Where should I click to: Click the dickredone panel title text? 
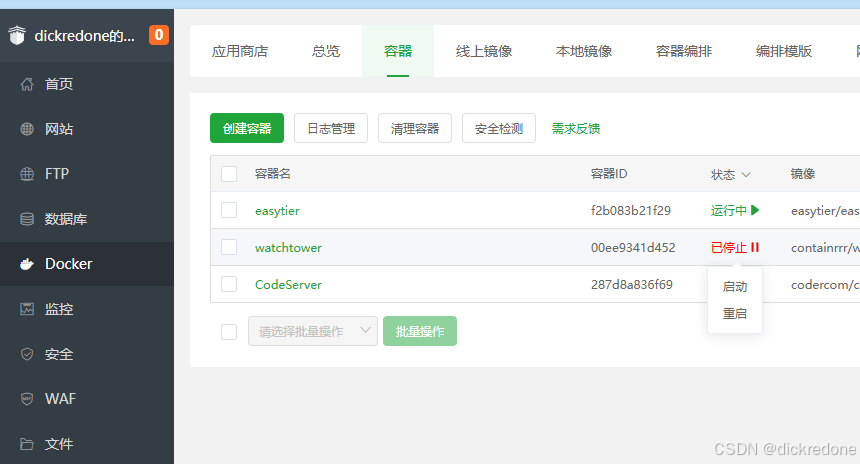84,36
